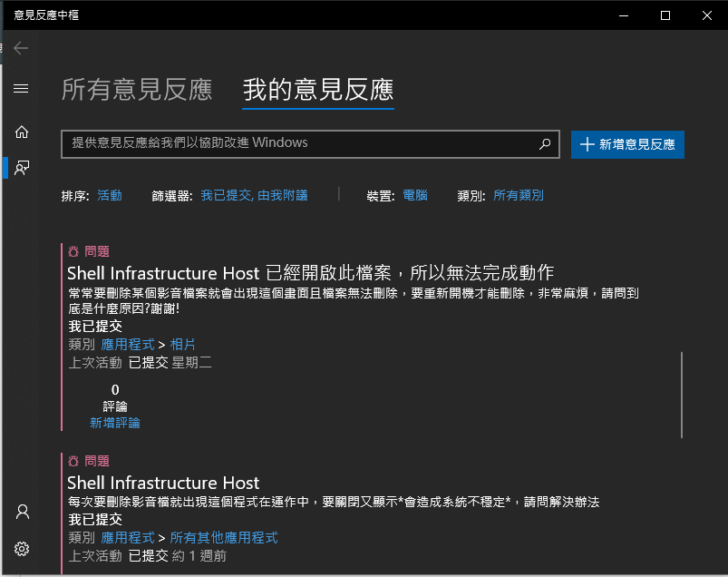The height and width of the screenshot is (577, 728).
Task: Focus the feedback search box
Action: tap(310, 144)
